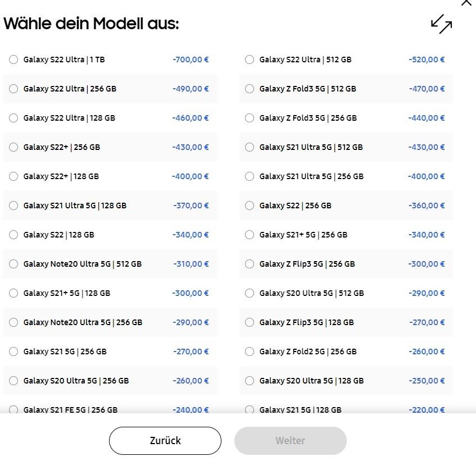Click the Zurück button
Screen dimensions: 476x461
coord(165,441)
